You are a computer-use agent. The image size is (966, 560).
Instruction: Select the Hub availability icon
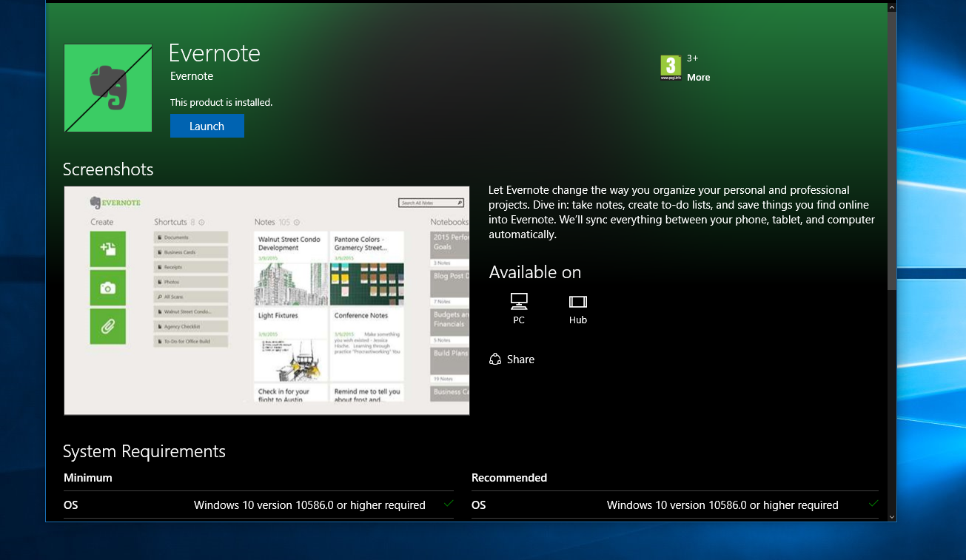point(577,301)
